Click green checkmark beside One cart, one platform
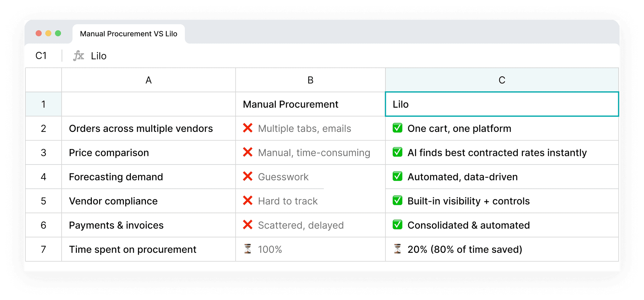644x300 pixels. pyautogui.click(x=397, y=128)
